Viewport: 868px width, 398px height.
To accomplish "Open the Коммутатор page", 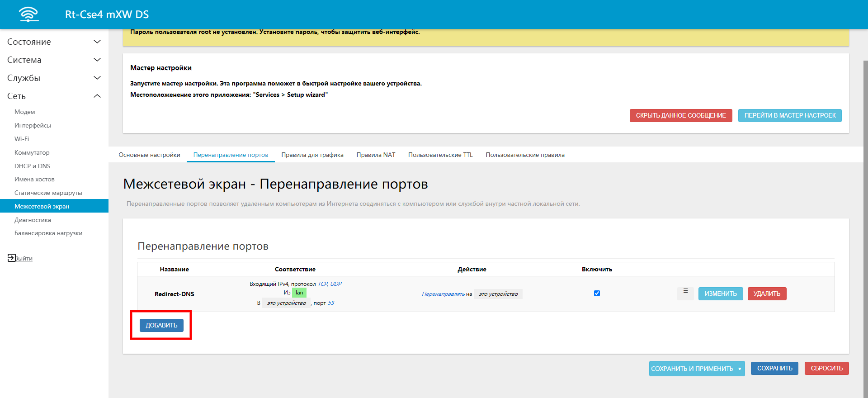I will point(32,152).
